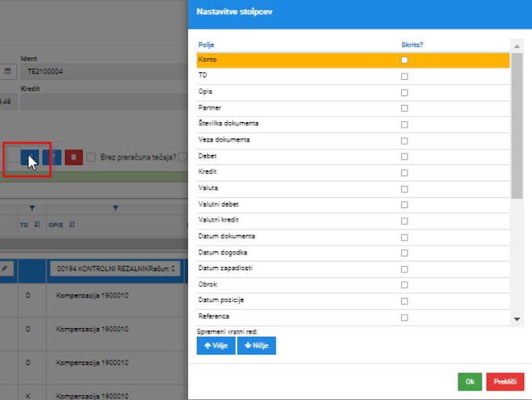
Task: Toggle Skrito checkbox for Številka dokumenta
Action: (404, 124)
